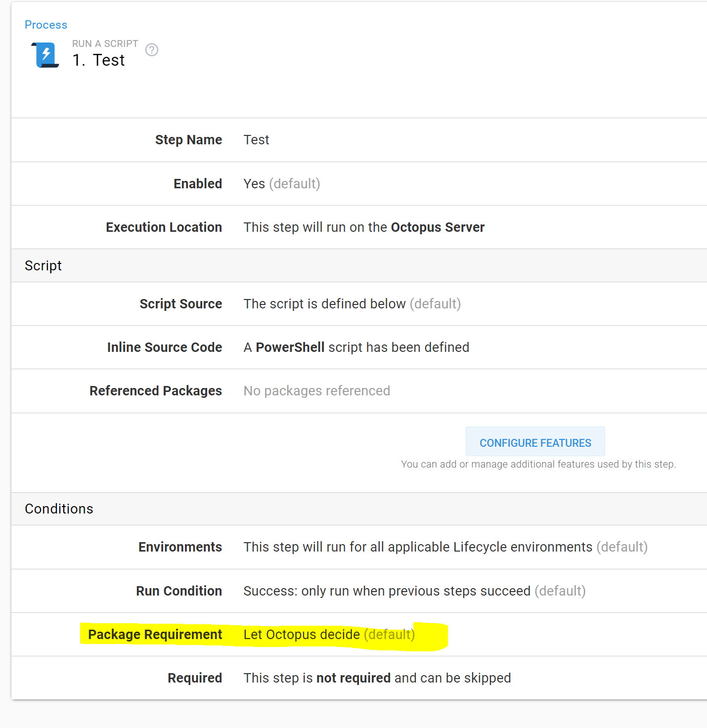
Task: Click the Let Octopus decide value
Action: pos(301,634)
